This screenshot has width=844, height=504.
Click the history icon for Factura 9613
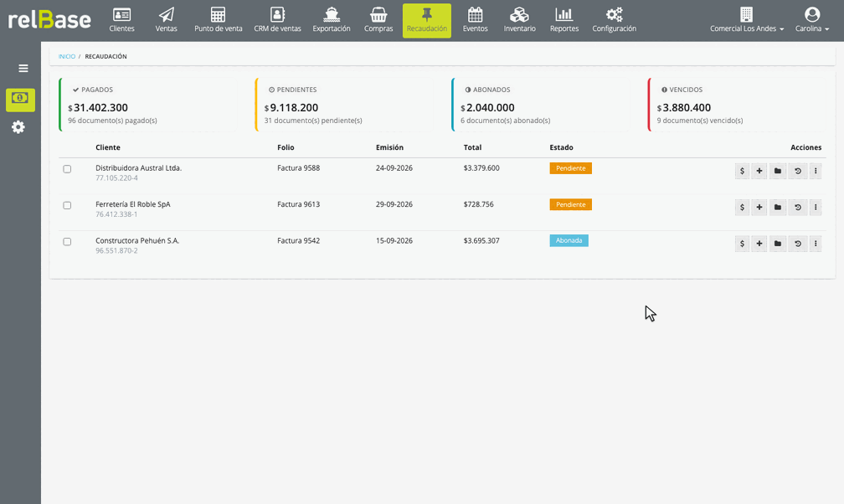pos(798,208)
